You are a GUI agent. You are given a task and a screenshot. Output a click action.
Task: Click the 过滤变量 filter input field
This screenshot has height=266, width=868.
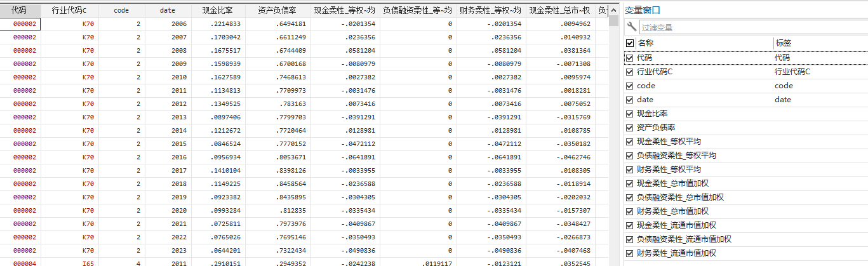point(749,27)
